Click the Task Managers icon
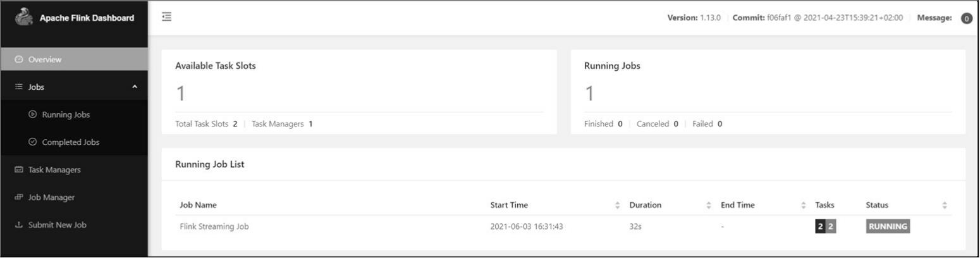 click(18, 169)
